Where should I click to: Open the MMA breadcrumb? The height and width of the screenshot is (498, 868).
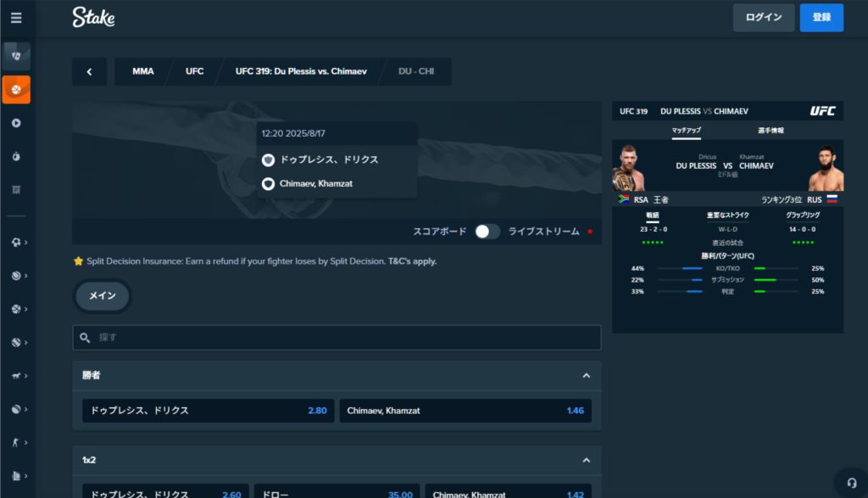point(142,71)
